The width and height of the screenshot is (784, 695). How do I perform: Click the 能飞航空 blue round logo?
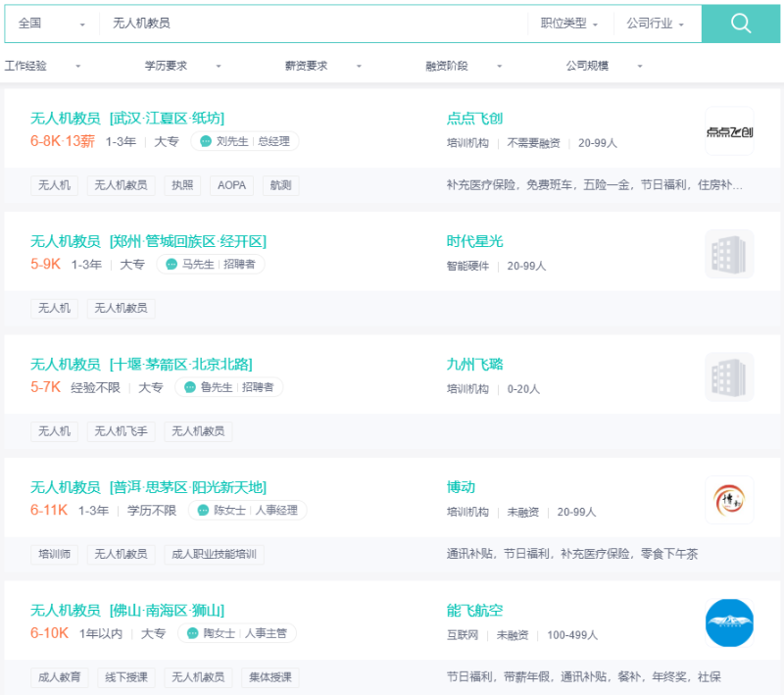[729, 623]
